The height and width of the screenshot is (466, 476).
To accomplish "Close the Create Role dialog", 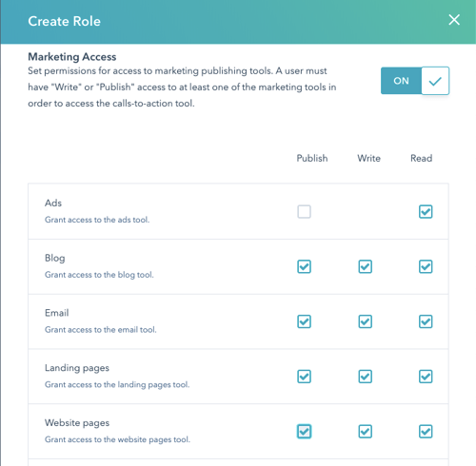I will coord(454,20).
